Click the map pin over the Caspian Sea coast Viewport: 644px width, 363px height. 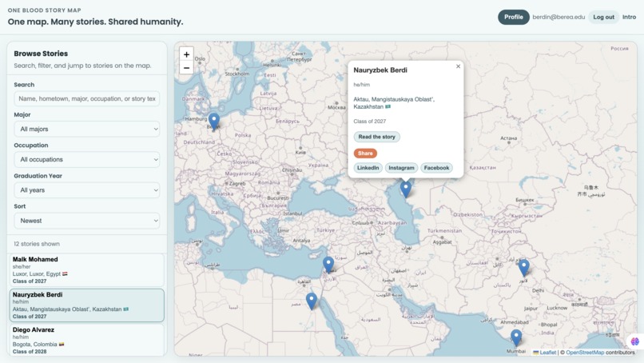point(406,189)
